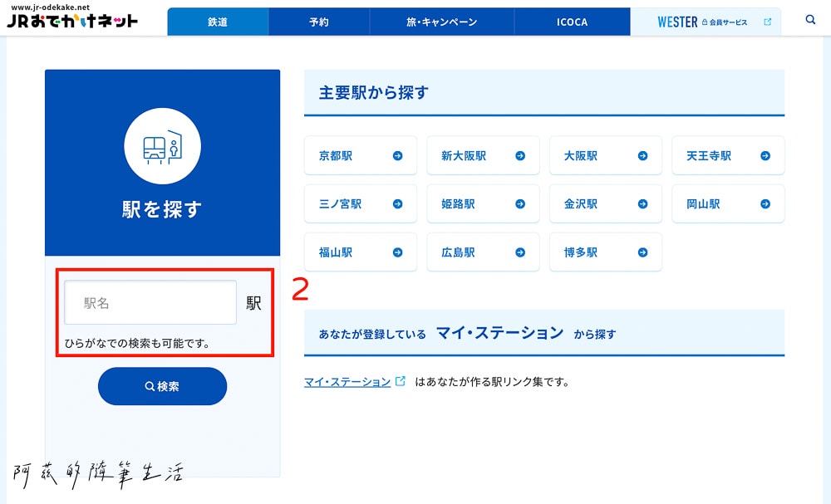Select 博多駅 station name
The width and height of the screenshot is (831, 504).
pos(581,252)
